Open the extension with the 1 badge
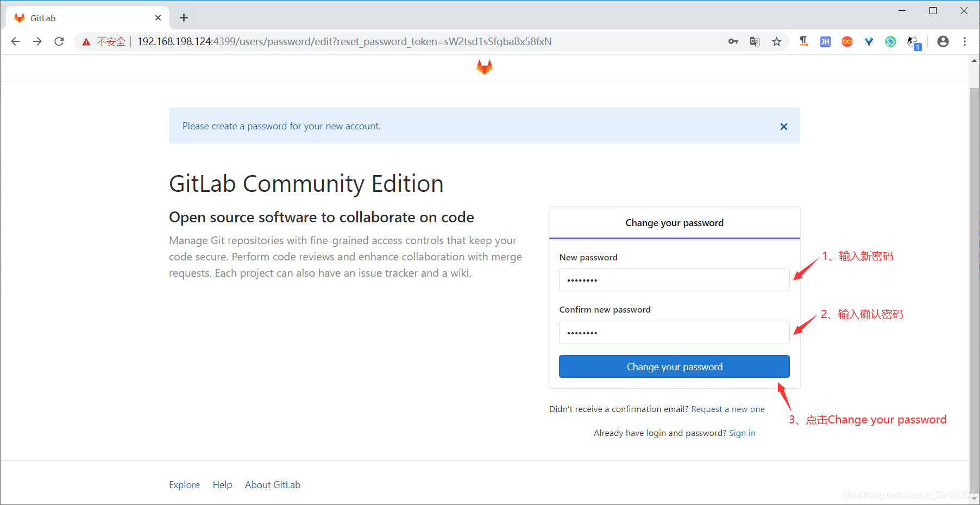980x505 pixels. pyautogui.click(x=914, y=42)
